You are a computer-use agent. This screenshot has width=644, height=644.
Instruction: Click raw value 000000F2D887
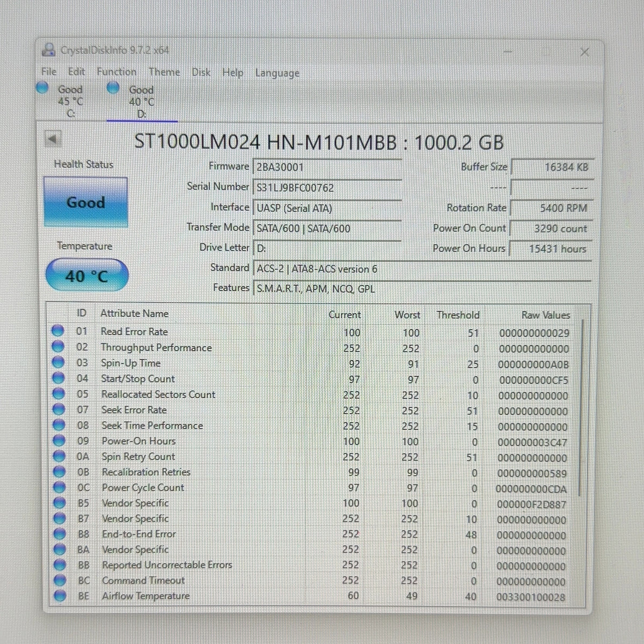[x=531, y=504]
